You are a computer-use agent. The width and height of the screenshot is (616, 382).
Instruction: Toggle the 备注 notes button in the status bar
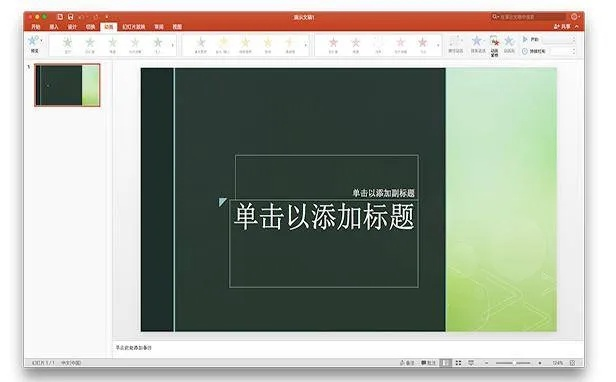click(407, 363)
